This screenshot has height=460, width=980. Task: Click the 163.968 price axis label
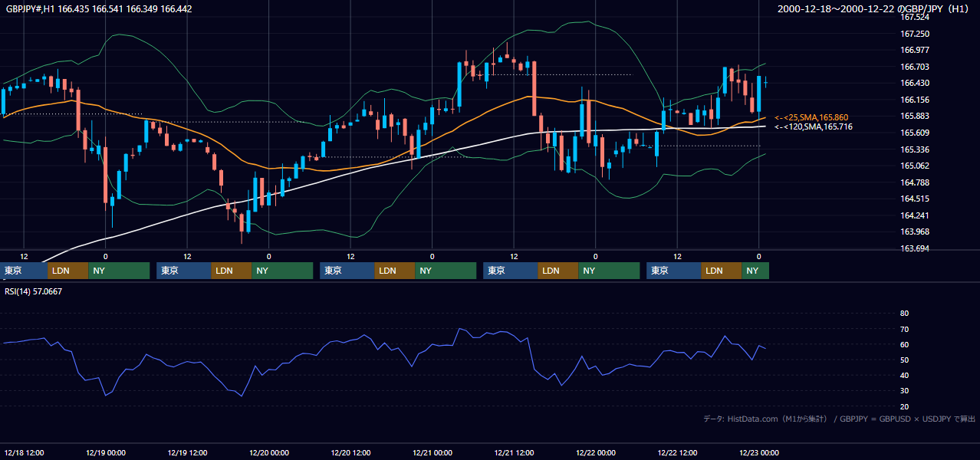coord(914,232)
